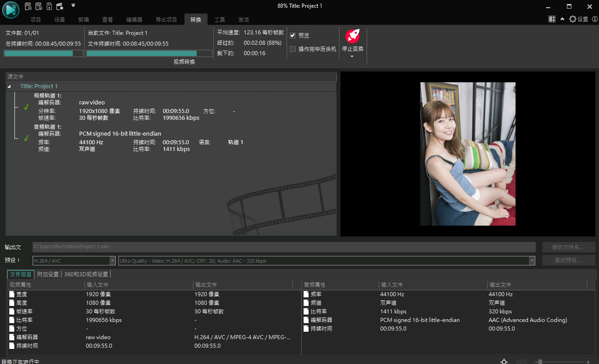
Task: Click the total duration progress bar
Action: coord(43,53)
